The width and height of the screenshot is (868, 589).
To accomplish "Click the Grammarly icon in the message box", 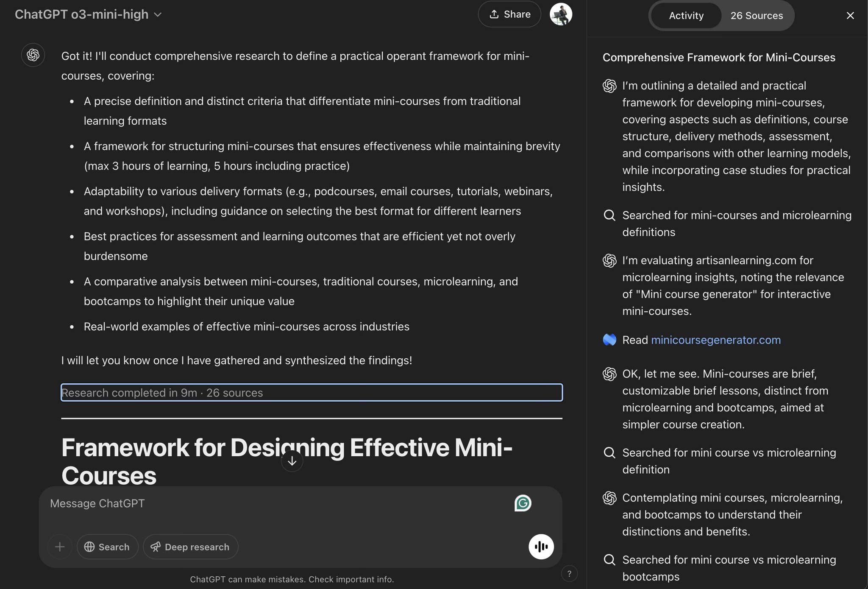I will 523,503.
